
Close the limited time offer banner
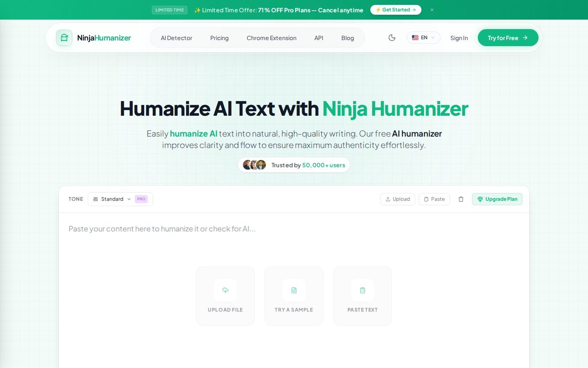432,10
